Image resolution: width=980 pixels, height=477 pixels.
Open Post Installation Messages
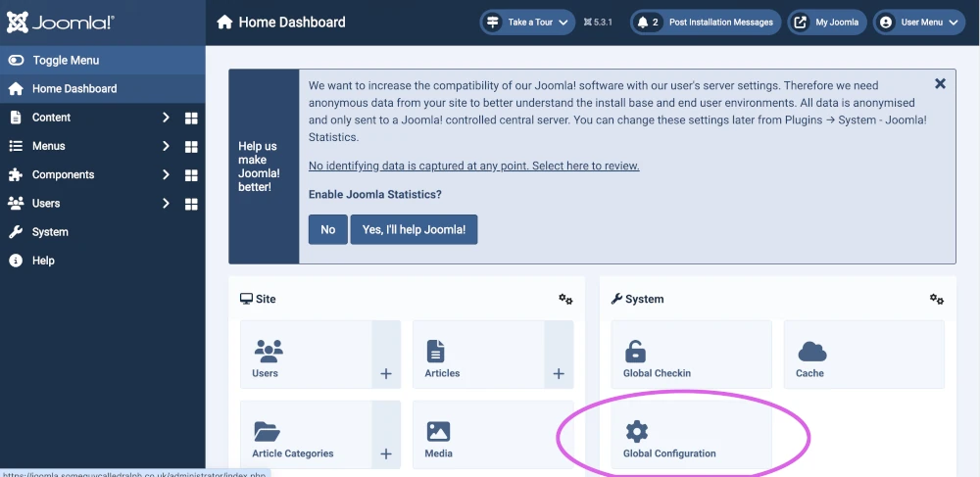706,23
